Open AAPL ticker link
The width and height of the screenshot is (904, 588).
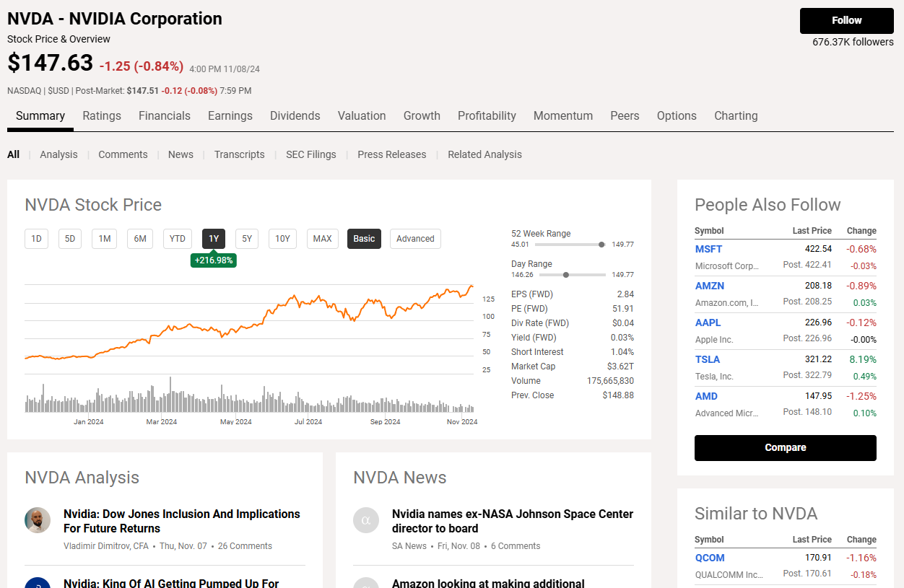[708, 322]
